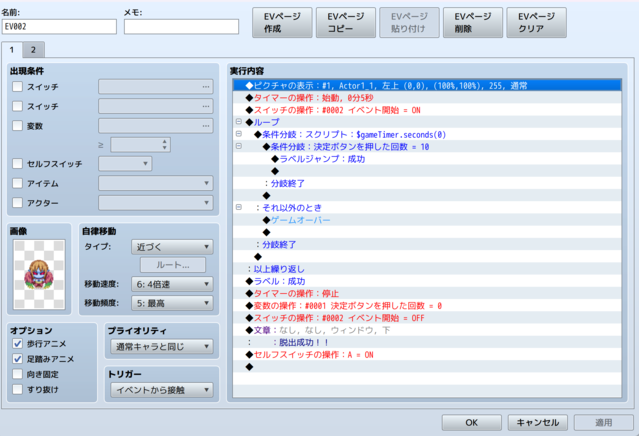Open the 移動頻度 dropdown showing 5: 最高
639x436 pixels.
pyautogui.click(x=172, y=304)
